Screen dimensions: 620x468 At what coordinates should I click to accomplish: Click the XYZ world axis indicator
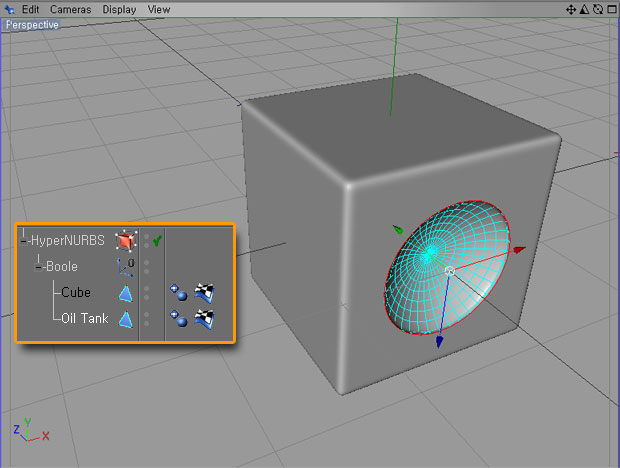(x=31, y=430)
